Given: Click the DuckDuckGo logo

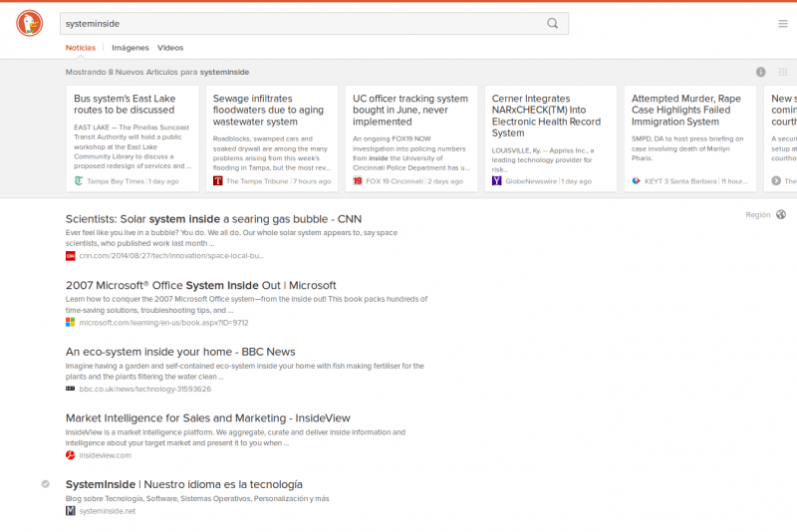Looking at the screenshot, I should [x=30, y=23].
